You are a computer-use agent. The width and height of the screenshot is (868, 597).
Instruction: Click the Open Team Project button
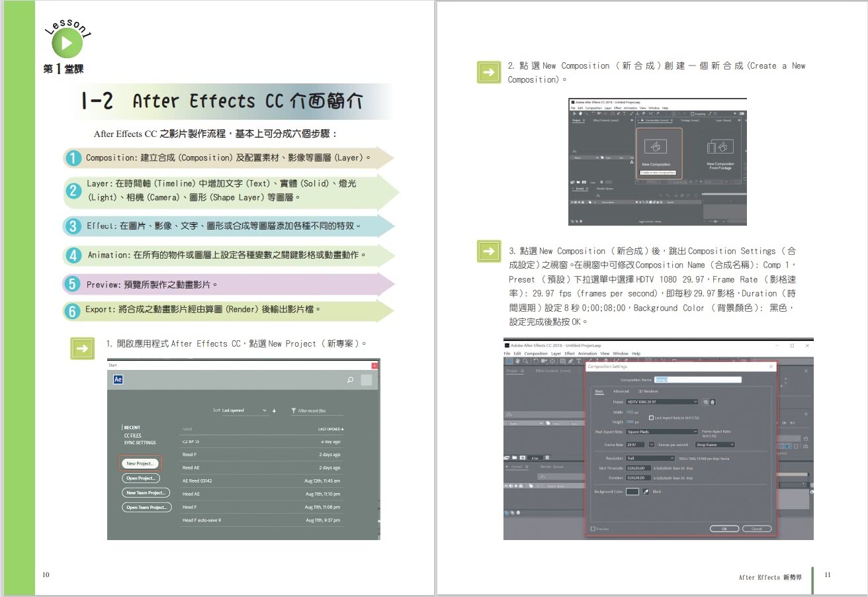click(x=146, y=507)
